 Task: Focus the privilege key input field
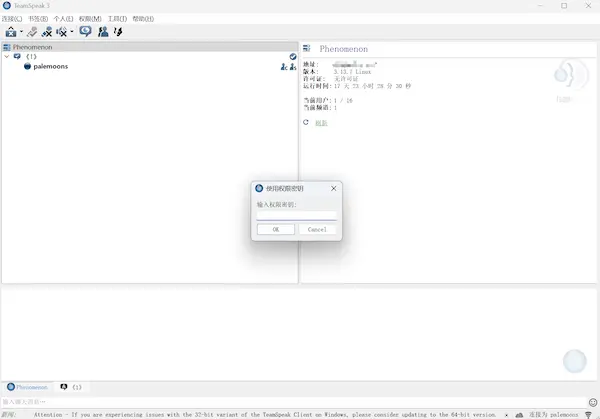297,214
